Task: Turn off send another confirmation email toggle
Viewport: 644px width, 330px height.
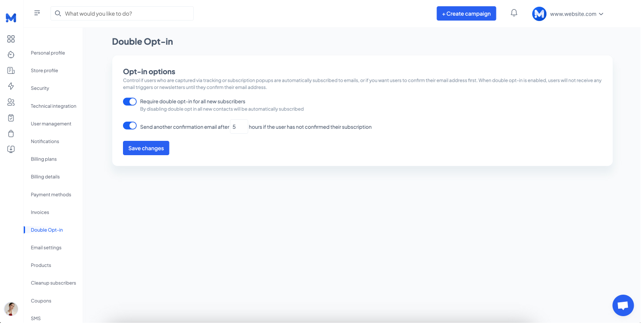Action: click(x=130, y=126)
